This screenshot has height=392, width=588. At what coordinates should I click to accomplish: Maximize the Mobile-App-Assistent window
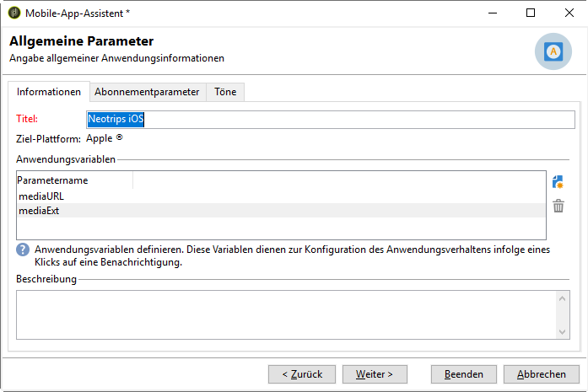coord(531,13)
